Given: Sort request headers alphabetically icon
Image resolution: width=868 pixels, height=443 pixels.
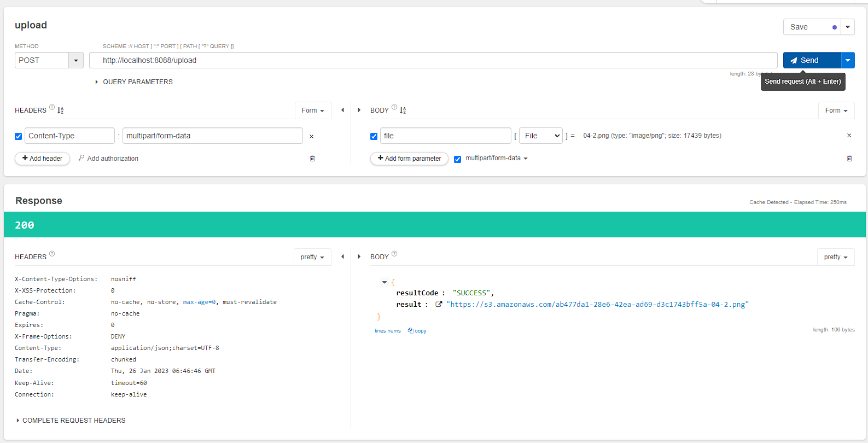Looking at the screenshot, I should 60,110.
